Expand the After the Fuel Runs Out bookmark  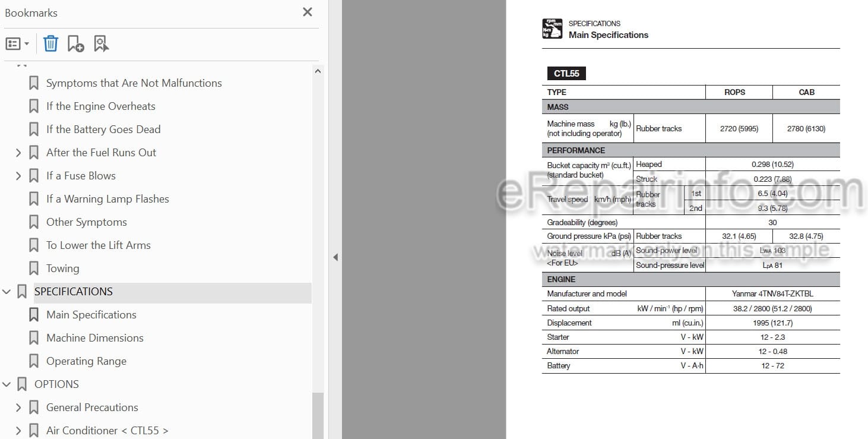click(18, 153)
